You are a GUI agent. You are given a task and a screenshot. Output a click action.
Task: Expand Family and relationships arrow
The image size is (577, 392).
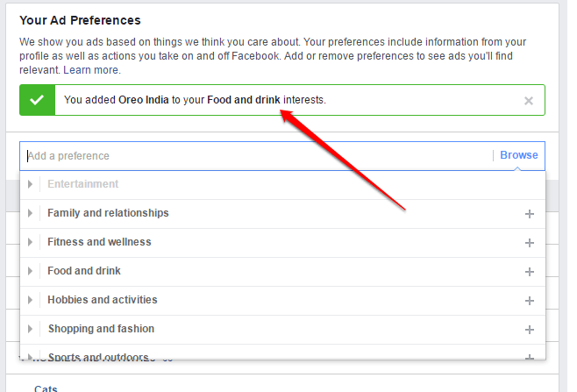pos(30,213)
